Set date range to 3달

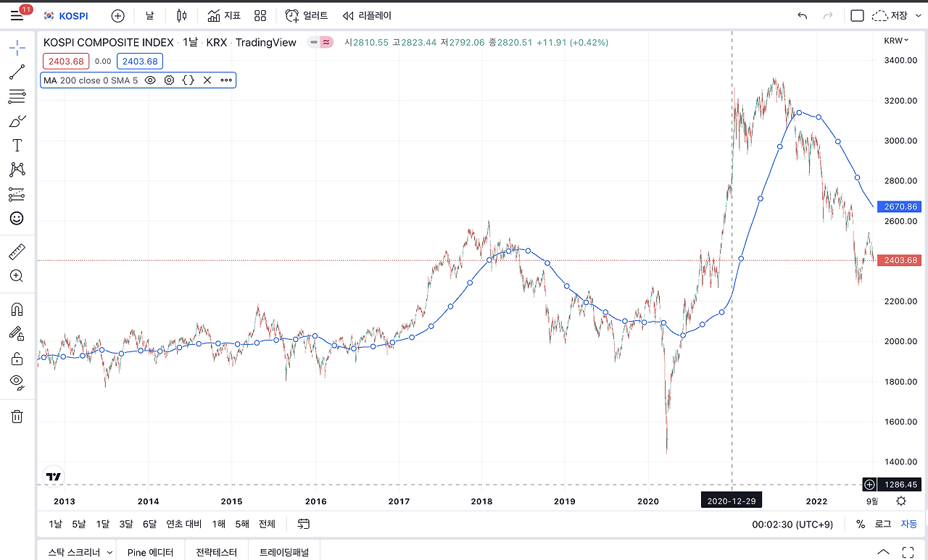pyautogui.click(x=126, y=524)
